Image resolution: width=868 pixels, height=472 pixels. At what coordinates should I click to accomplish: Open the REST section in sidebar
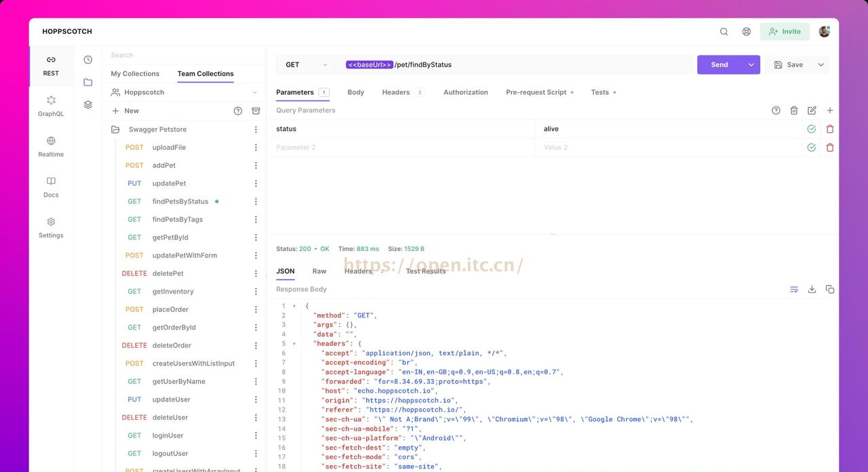(51, 66)
